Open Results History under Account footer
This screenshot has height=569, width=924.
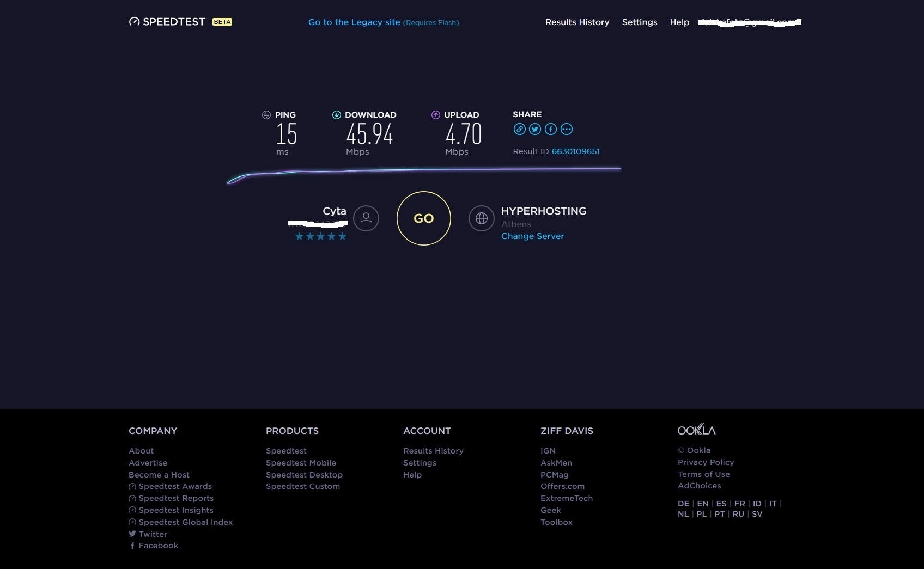click(x=433, y=451)
